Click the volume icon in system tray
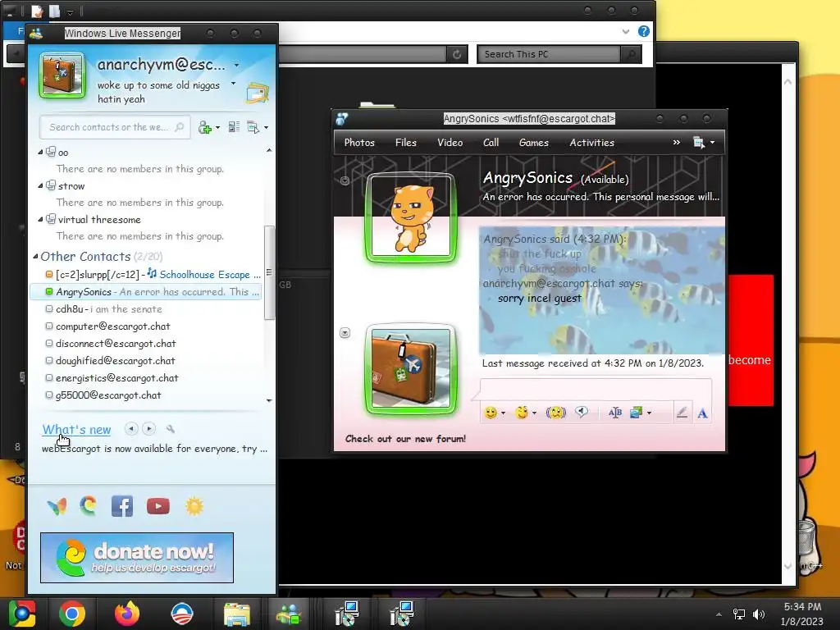 point(759,614)
